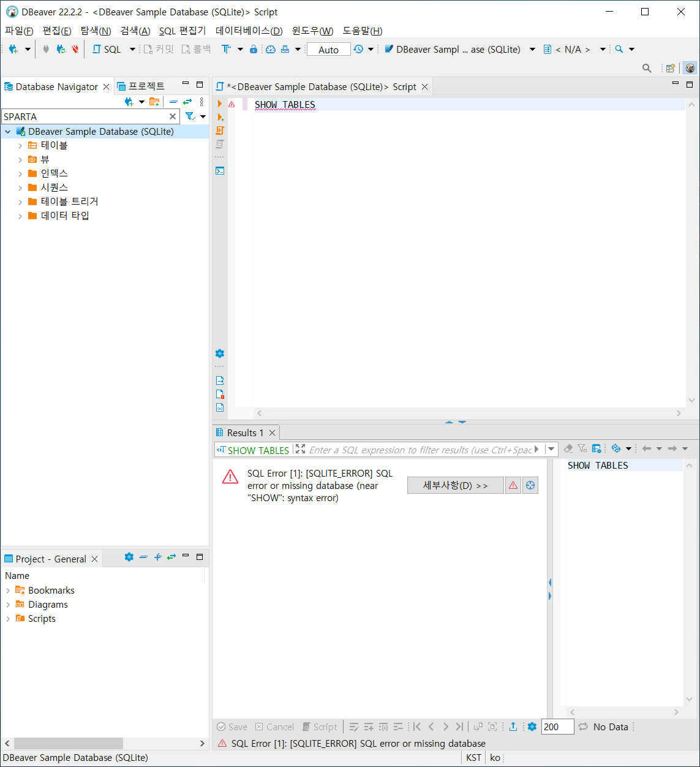The width and height of the screenshot is (700, 767).
Task: Open the 편집 menu
Action: tap(57, 31)
